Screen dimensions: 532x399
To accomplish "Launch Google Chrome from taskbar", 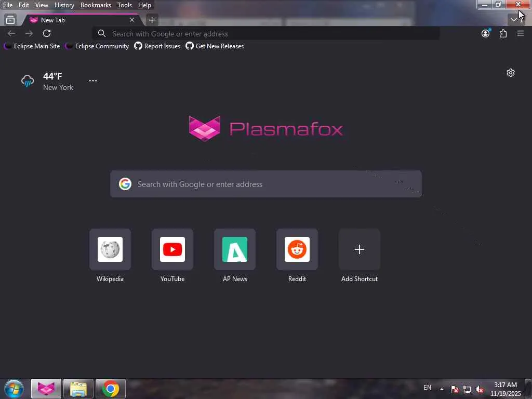I will 111,389.
